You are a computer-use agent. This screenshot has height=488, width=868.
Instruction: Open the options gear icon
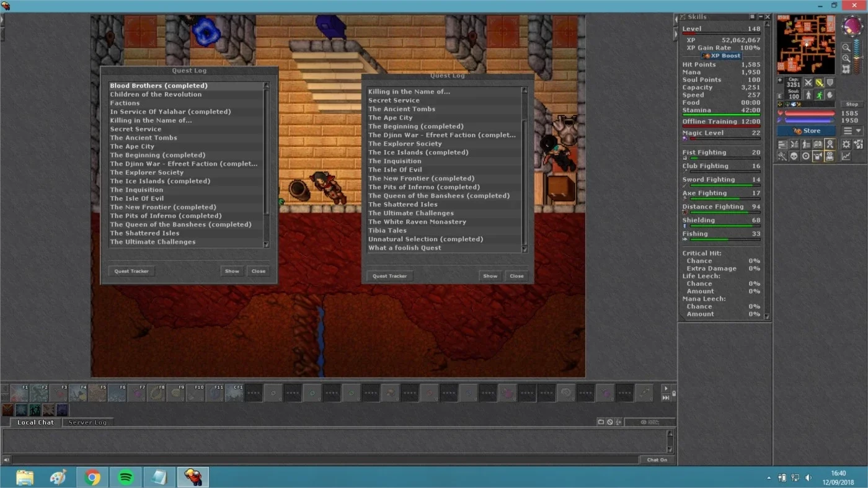846,144
